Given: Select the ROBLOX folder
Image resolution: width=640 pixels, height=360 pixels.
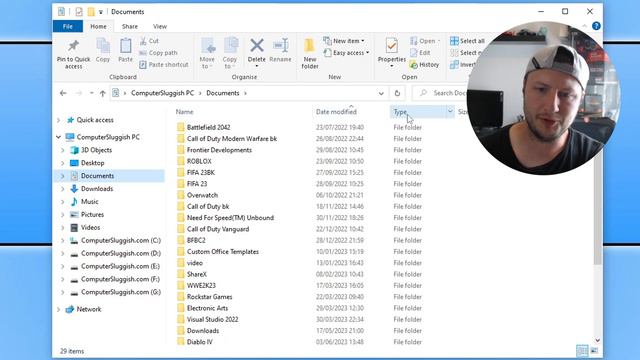Looking at the screenshot, I should (x=199, y=161).
